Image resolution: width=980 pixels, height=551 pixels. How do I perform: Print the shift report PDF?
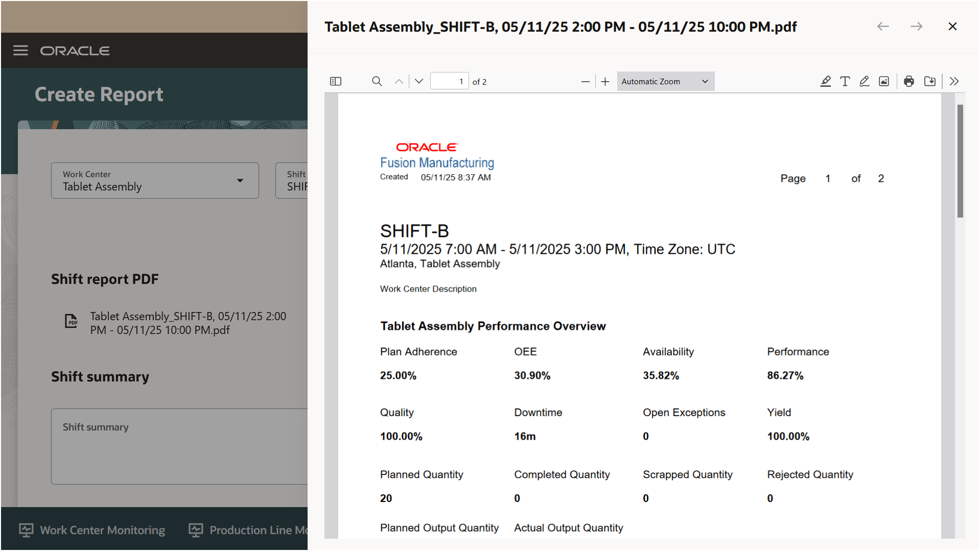(x=908, y=81)
